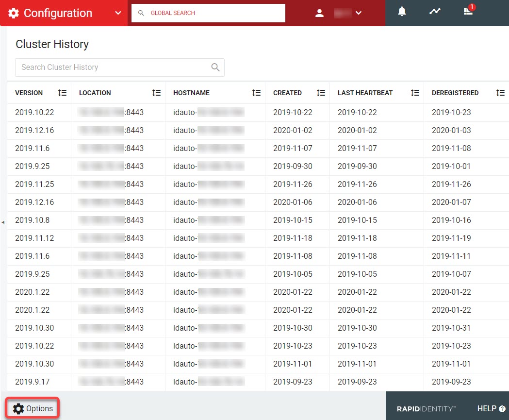
Task: Click the Configuration gear icon in header
Action: click(x=14, y=13)
